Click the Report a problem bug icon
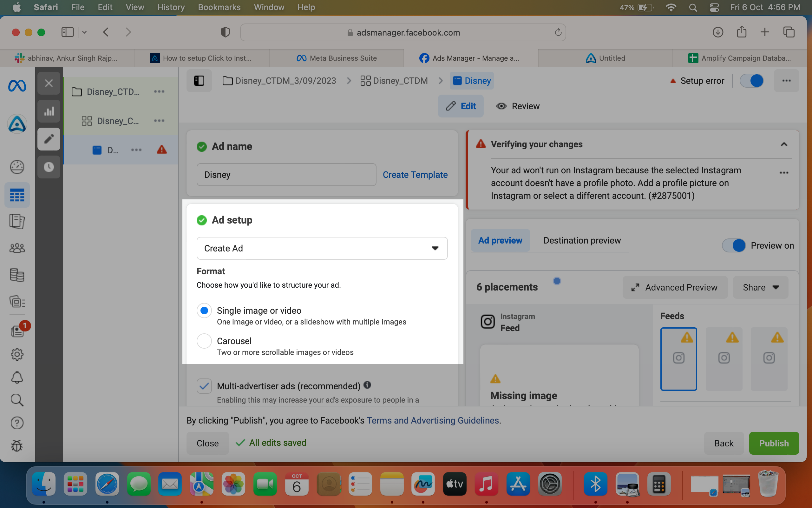This screenshot has width=812, height=508. [17, 446]
